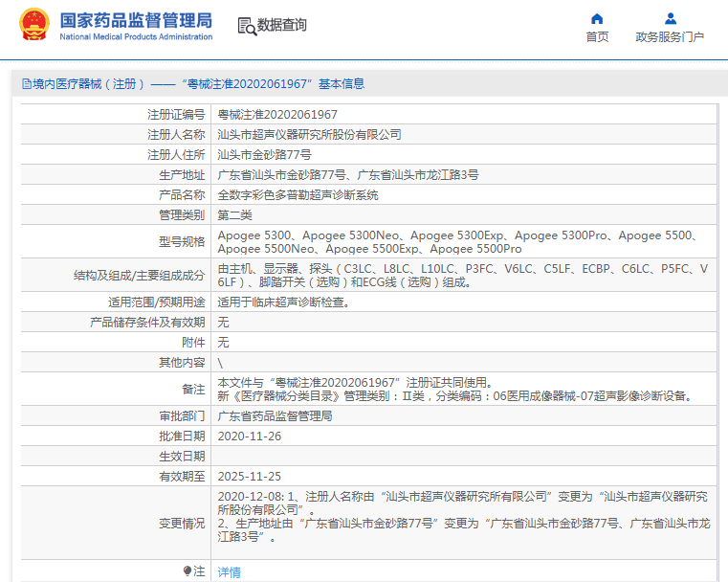Click the 批准日期 label

coord(182,436)
